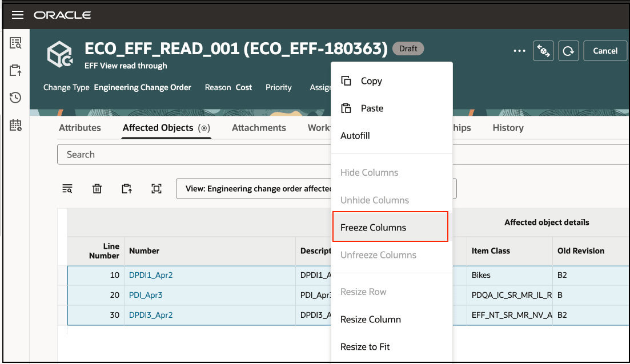Click the Number column header

tap(210, 251)
